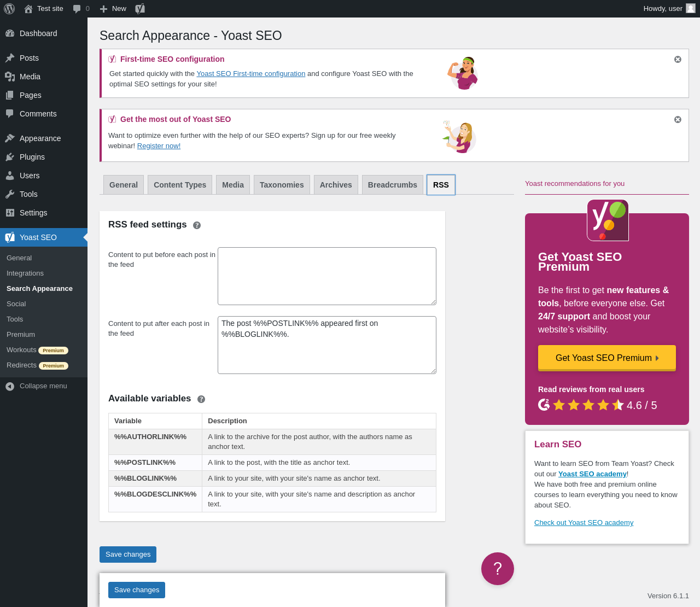Switch to the General tab
This screenshot has height=607, width=700.
pyautogui.click(x=124, y=185)
